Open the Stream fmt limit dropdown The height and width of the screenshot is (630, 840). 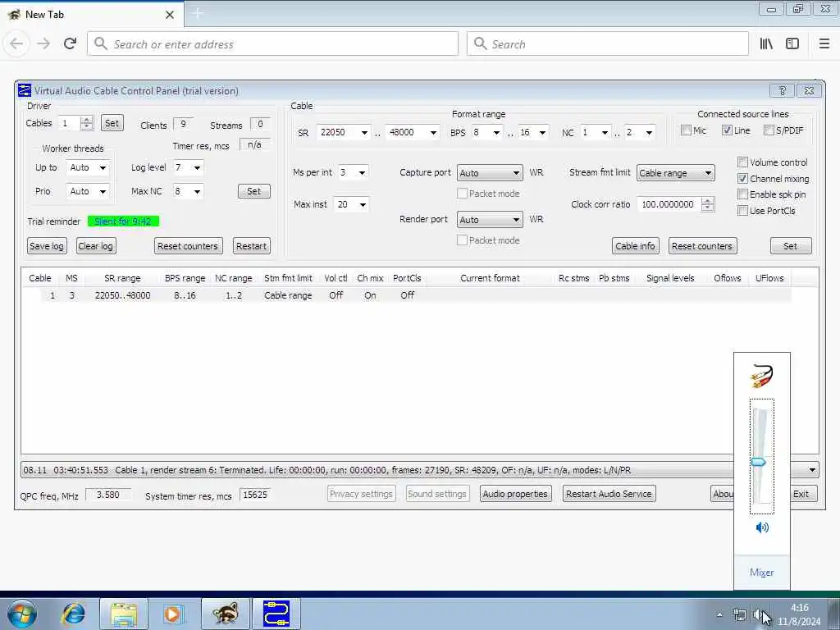[x=676, y=173]
